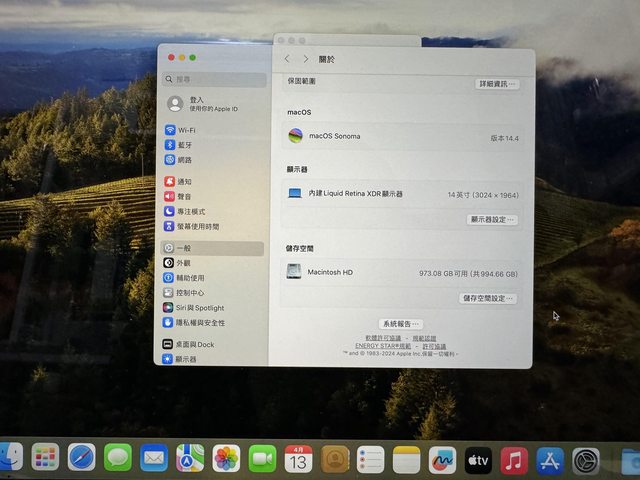Click the sidebar search field

pyautogui.click(x=214, y=79)
